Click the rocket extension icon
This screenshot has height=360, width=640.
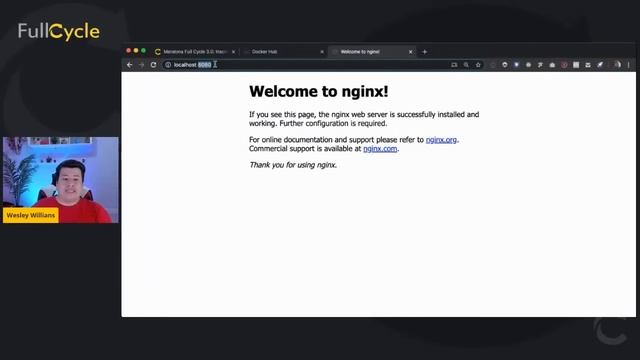coord(600,65)
